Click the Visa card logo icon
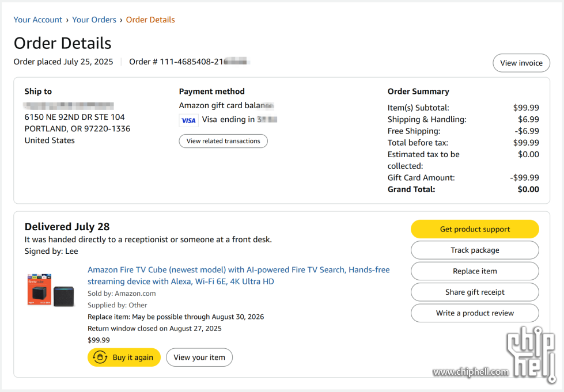 [x=188, y=120]
